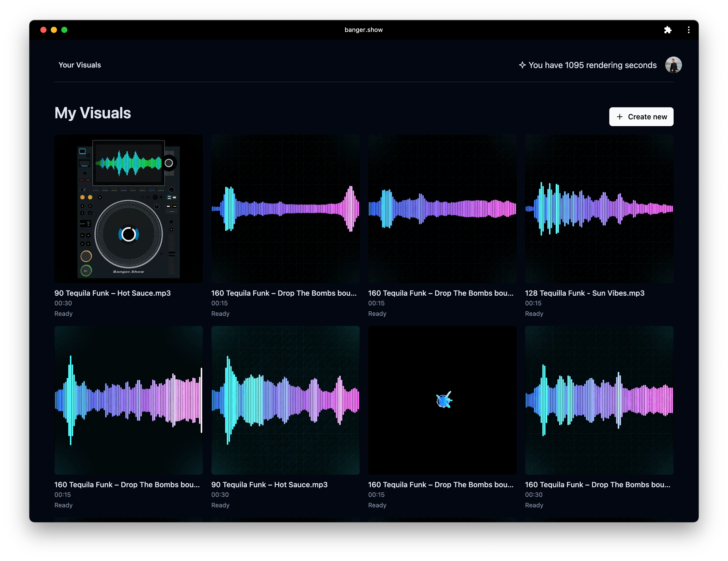
Task: Click the plus icon inside Create new
Action: (x=620, y=117)
